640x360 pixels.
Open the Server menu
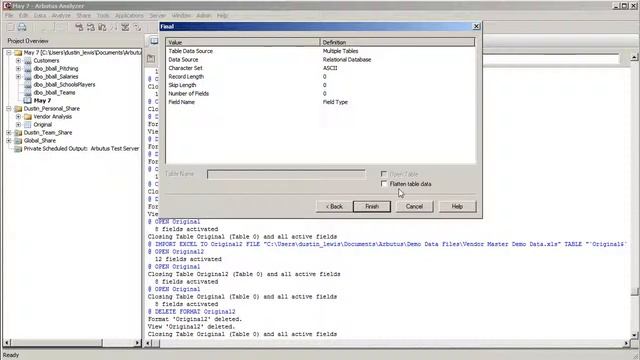pyautogui.click(x=158, y=16)
